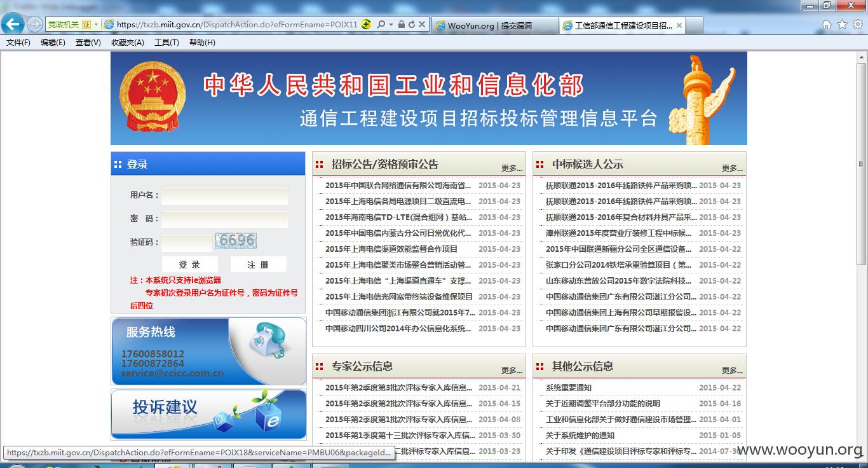Open 2015年上海电信光网宽带终端设备维保项目 notice
The height and width of the screenshot is (468, 868).
pyautogui.click(x=399, y=297)
